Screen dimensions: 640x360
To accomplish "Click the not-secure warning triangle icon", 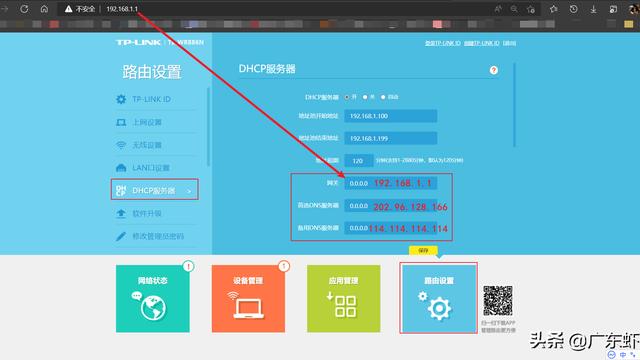I will pos(68,9).
